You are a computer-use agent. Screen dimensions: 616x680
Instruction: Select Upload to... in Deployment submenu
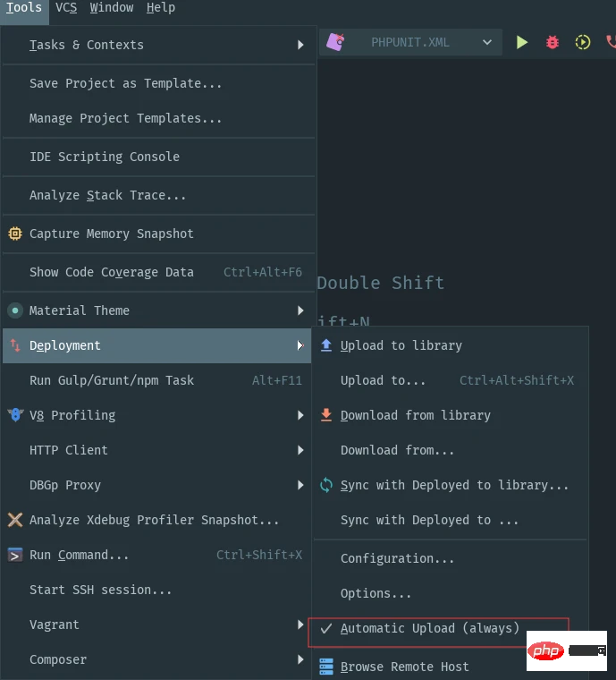click(x=451, y=380)
